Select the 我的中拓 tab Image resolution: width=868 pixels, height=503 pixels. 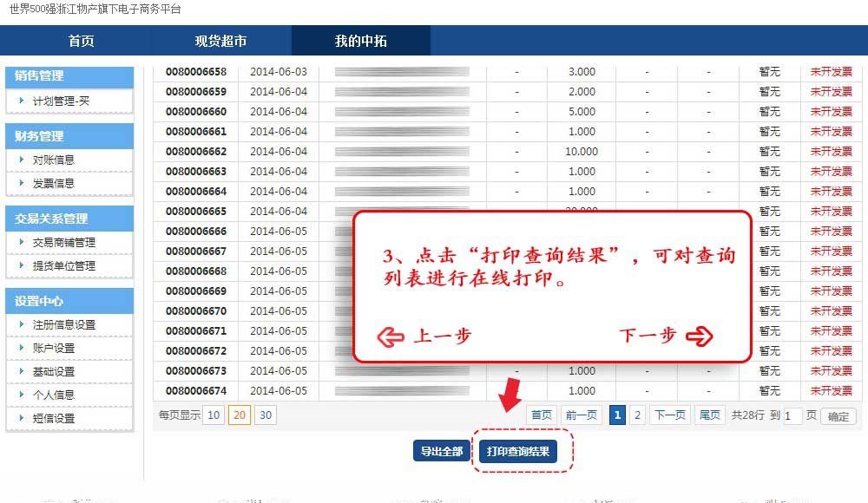click(x=360, y=41)
